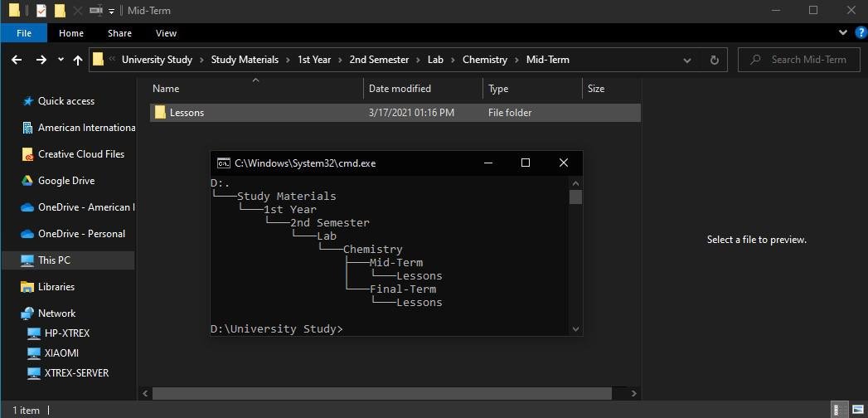Go up one folder level
The image size is (868, 418).
click(78, 60)
